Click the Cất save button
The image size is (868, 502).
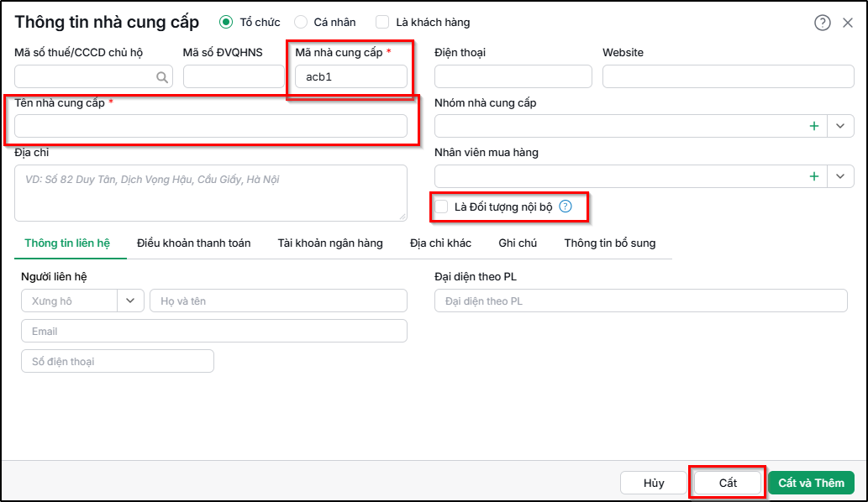(728, 483)
